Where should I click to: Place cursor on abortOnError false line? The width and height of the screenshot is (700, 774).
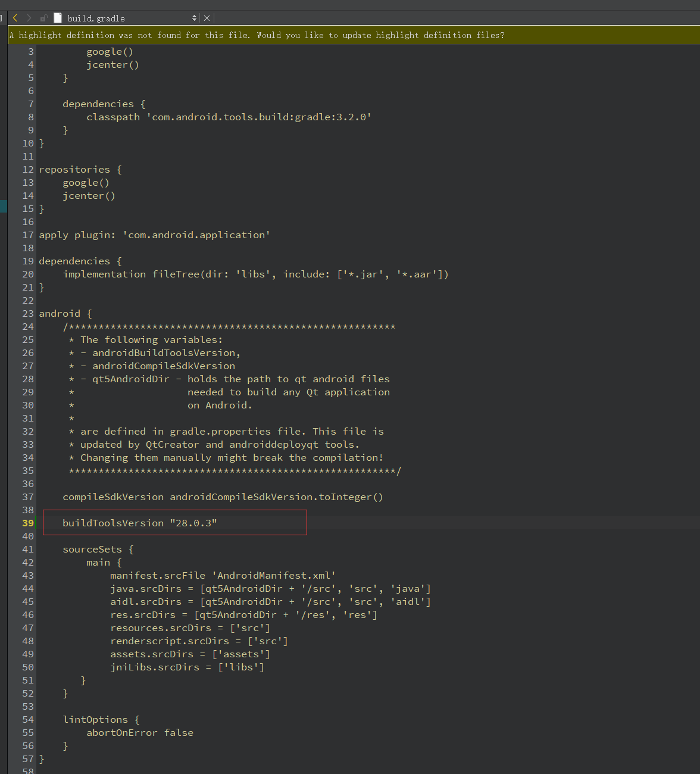(x=140, y=732)
